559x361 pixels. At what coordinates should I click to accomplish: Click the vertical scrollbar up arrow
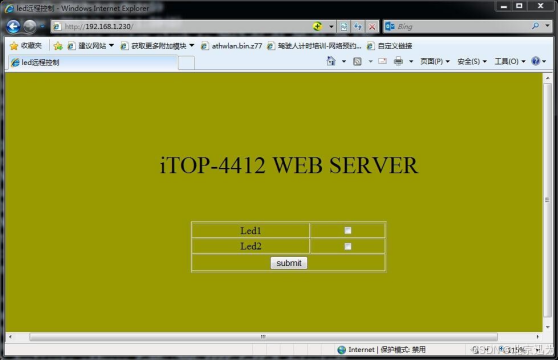click(x=548, y=78)
